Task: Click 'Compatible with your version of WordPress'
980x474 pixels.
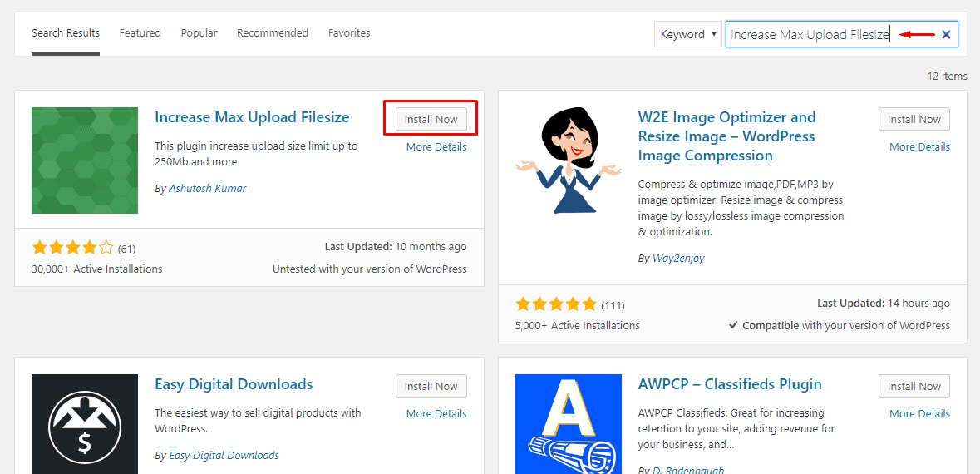Action: coord(840,325)
